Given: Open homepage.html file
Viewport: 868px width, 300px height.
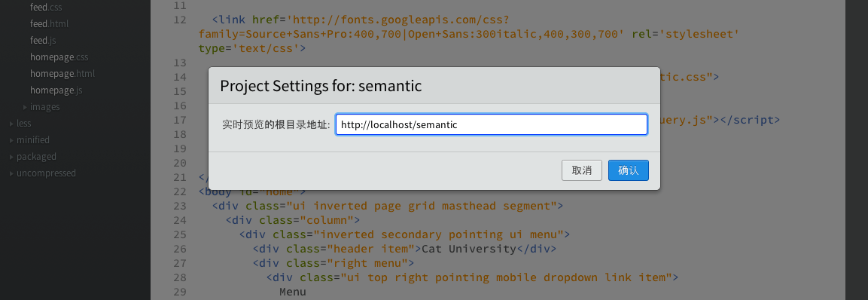Looking at the screenshot, I should coord(62,74).
